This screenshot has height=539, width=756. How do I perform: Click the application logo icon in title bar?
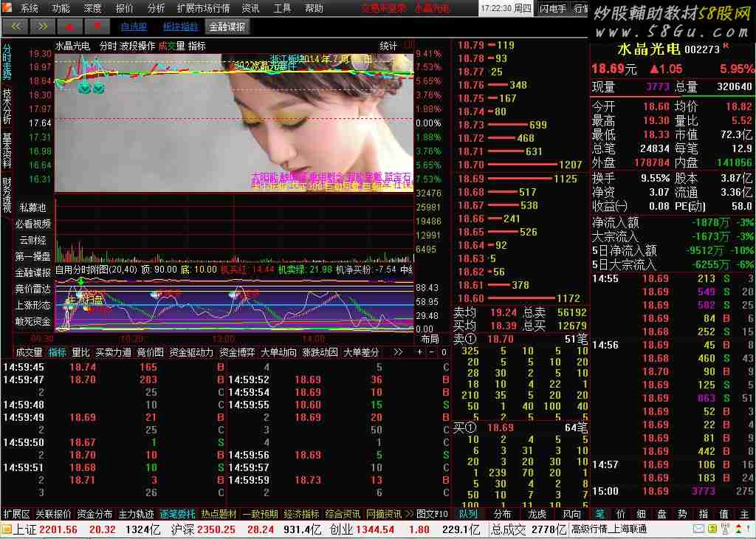7,7
